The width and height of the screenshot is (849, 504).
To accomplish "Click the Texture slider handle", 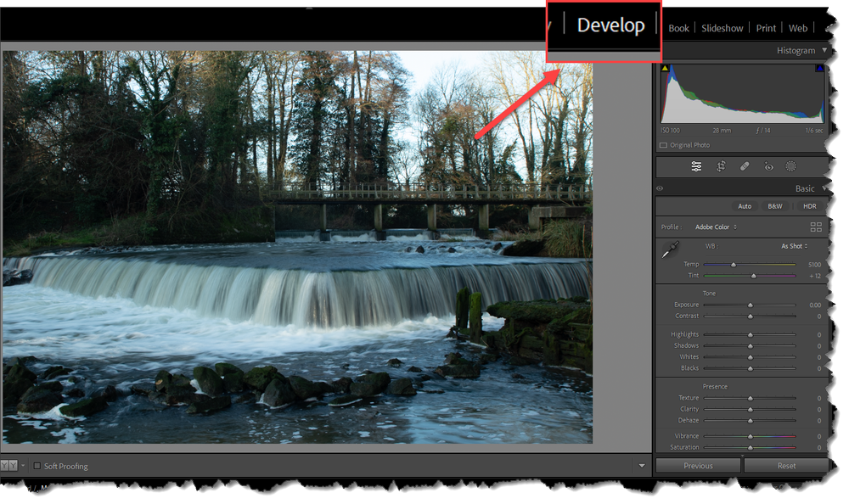I will coord(751,399).
